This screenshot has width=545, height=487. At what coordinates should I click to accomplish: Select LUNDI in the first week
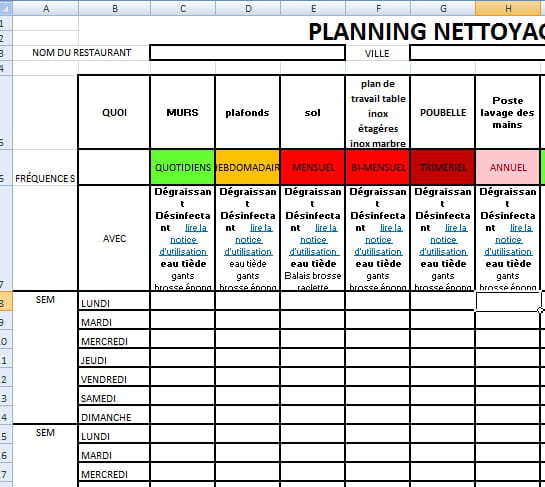click(114, 301)
